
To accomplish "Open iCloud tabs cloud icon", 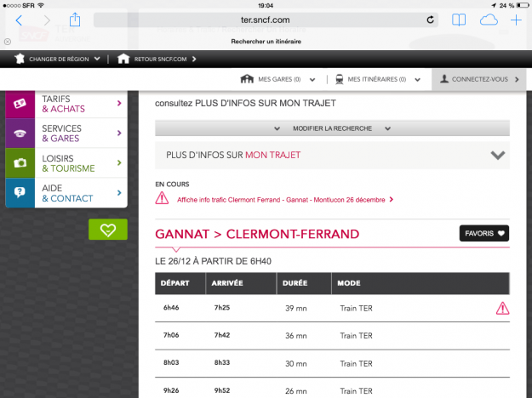I will (x=489, y=20).
